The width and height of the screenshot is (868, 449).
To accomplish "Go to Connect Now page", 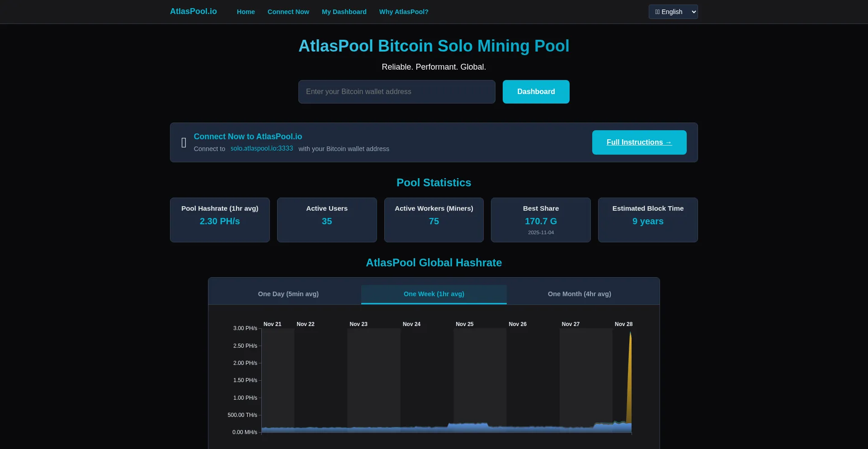I will tap(288, 12).
